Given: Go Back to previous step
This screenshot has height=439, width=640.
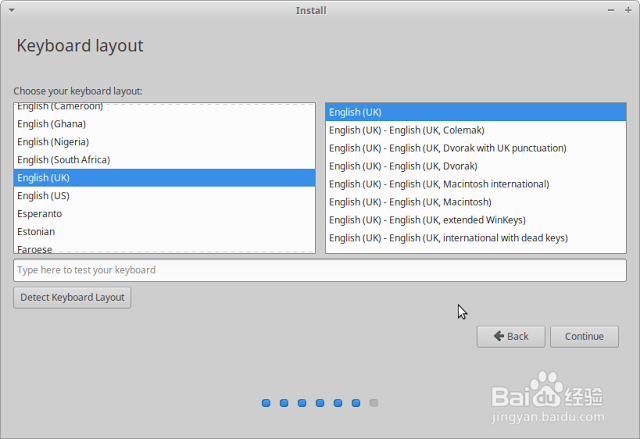Looking at the screenshot, I should tap(511, 337).
